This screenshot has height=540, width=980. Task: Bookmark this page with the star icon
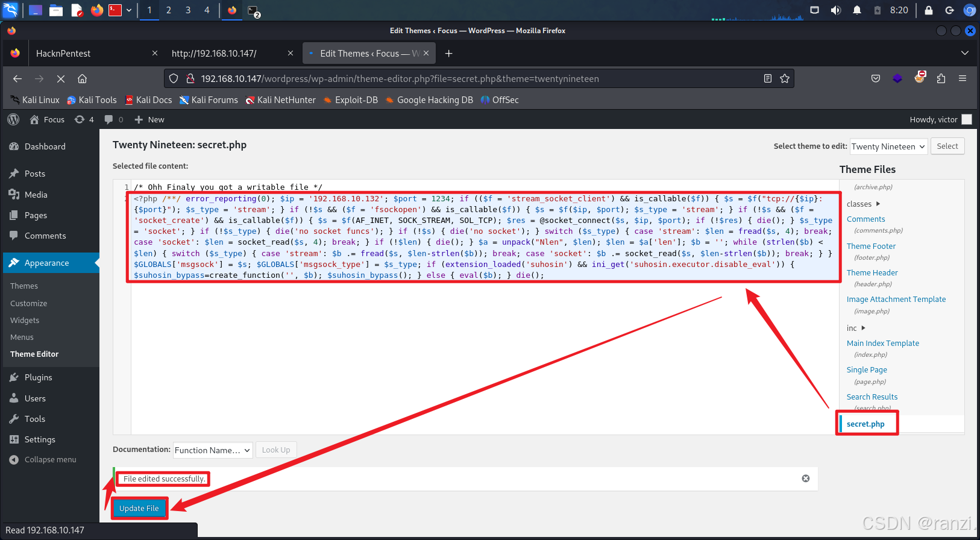coord(785,79)
